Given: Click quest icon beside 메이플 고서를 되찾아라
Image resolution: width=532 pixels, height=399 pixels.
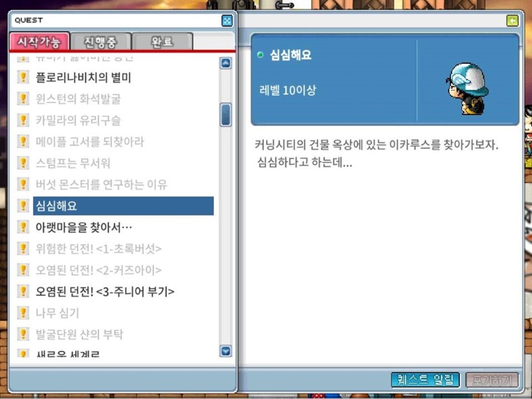Looking at the screenshot, I should [x=23, y=141].
